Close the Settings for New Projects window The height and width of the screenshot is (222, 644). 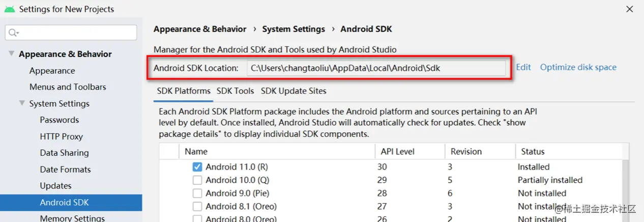pyautogui.click(x=630, y=9)
